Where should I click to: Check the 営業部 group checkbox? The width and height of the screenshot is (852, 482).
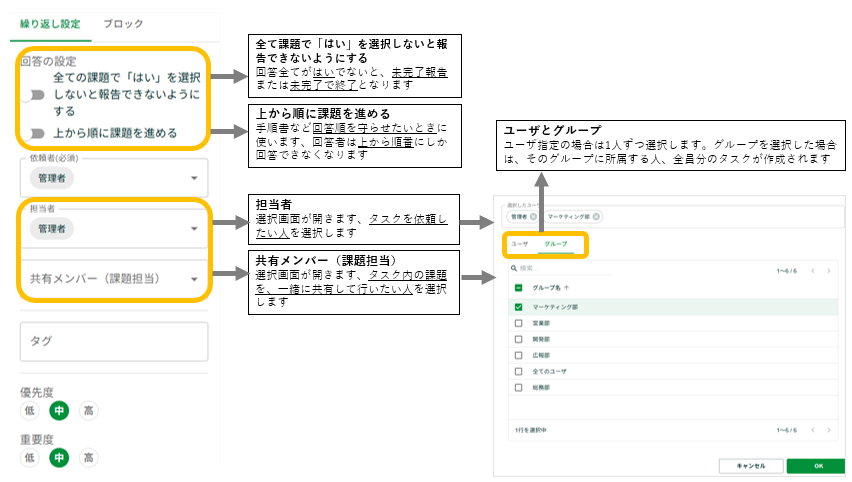(517, 323)
